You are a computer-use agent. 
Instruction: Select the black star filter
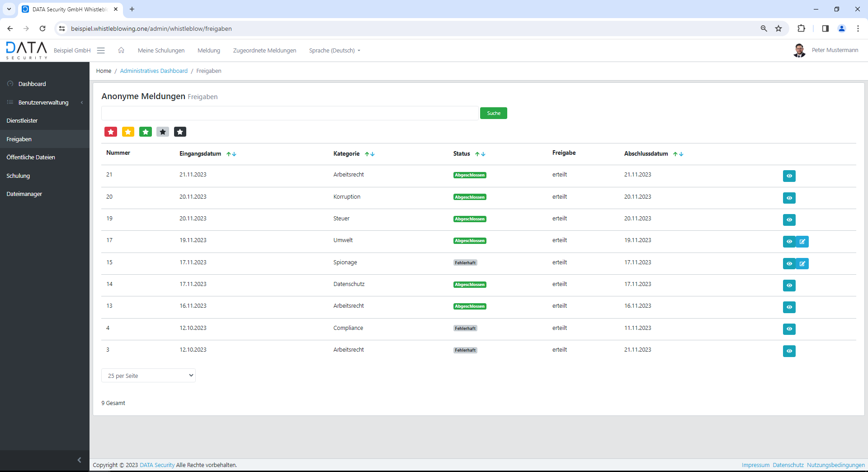[x=180, y=132]
